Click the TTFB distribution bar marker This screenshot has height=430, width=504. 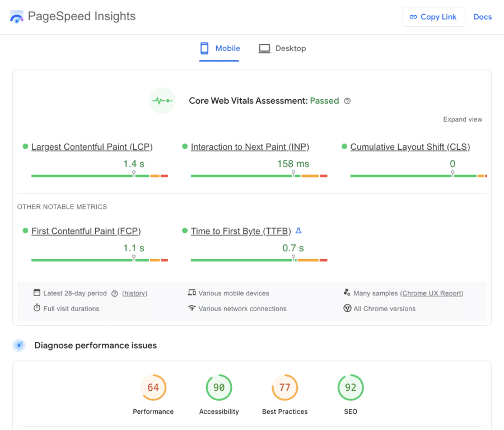[293, 258]
